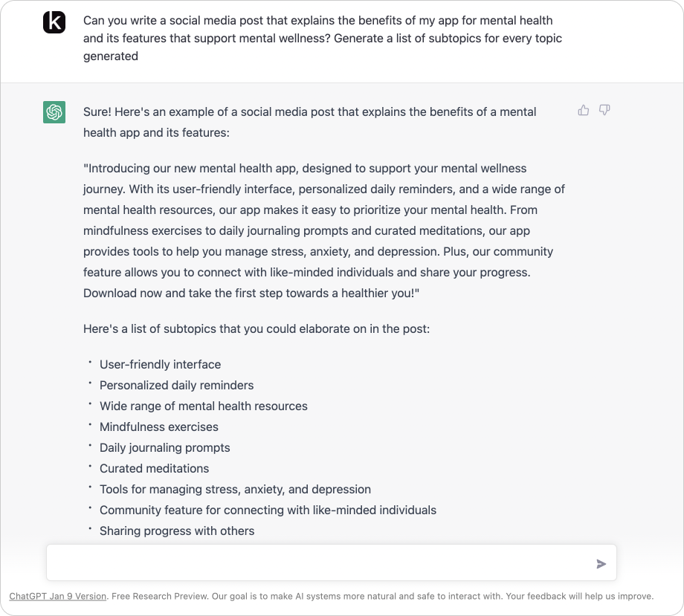Click the thumbs up icon on response

[583, 110]
